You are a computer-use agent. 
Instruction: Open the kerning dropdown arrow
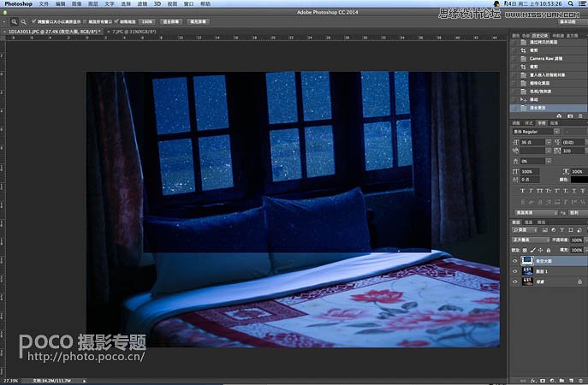tap(549, 151)
